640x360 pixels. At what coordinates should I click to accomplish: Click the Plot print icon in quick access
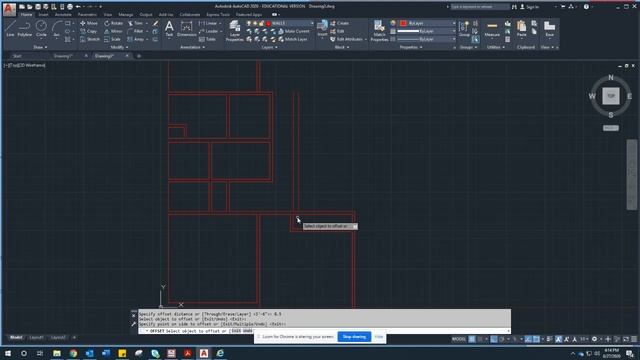coord(70,7)
